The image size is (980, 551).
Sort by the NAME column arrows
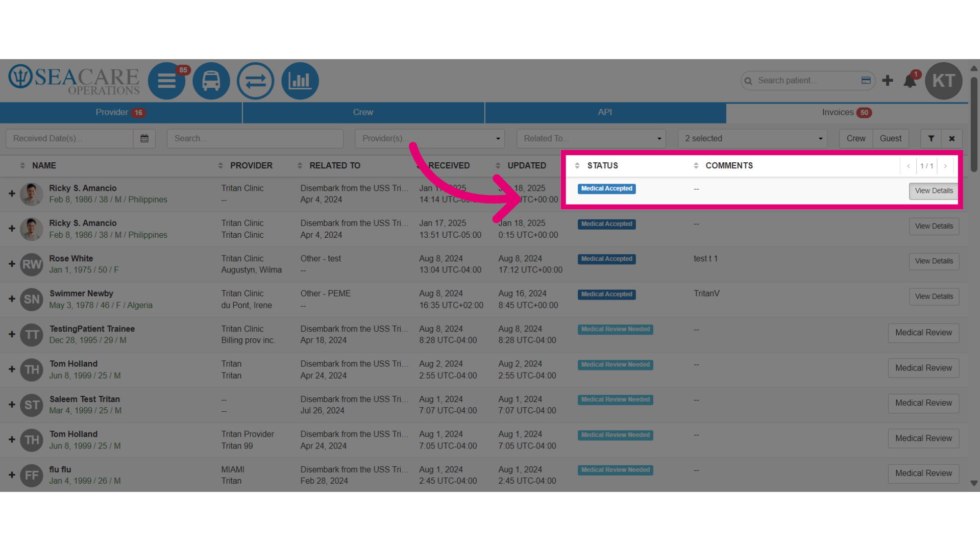[x=22, y=165]
